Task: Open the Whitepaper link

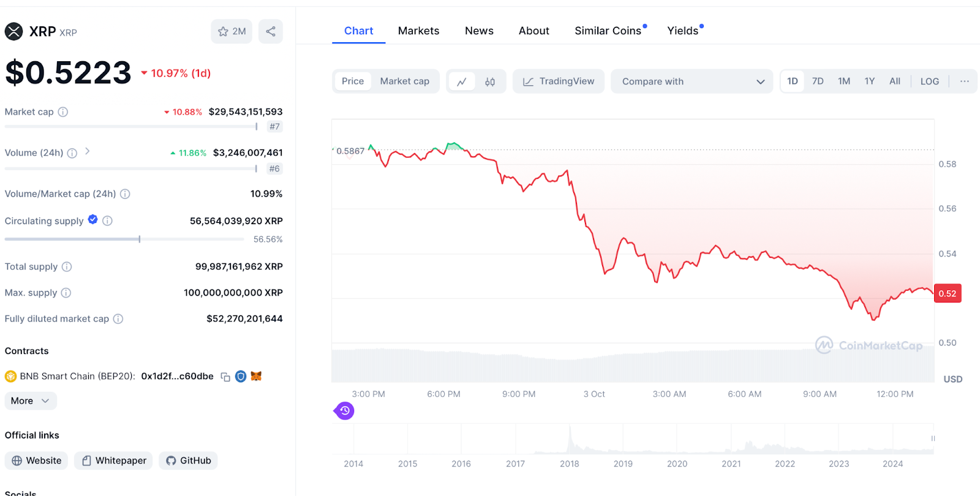Action: 114,460
